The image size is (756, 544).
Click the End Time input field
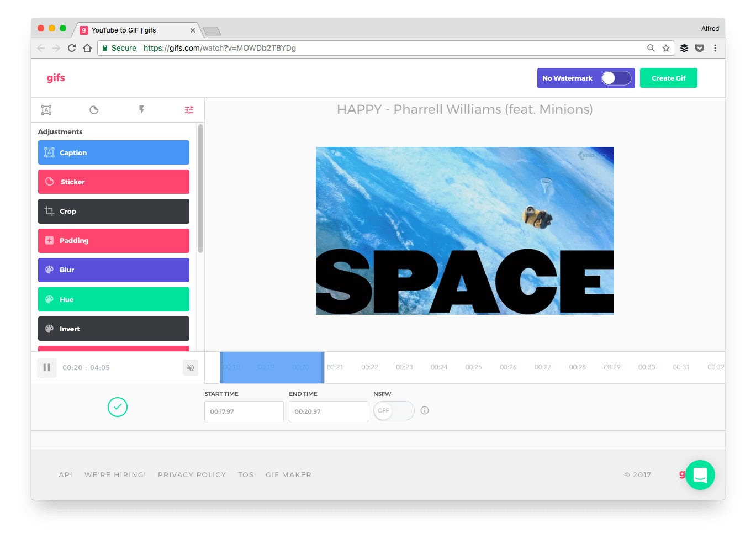pyautogui.click(x=329, y=411)
